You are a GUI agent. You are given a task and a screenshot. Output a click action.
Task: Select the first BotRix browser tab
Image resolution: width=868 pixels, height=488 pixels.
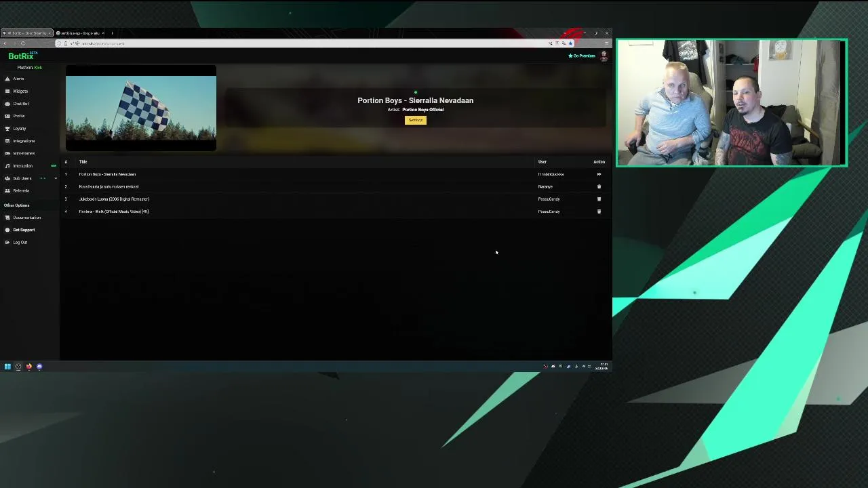tap(26, 33)
